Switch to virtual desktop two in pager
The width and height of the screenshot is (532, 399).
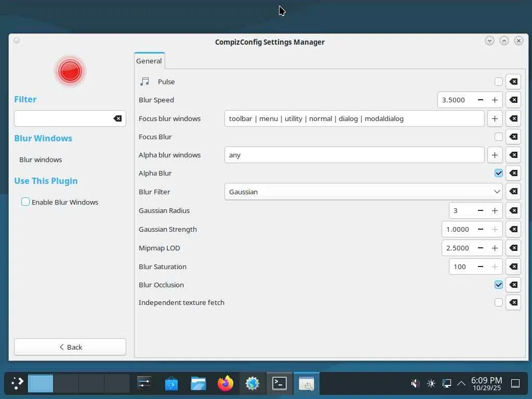[x=66, y=383]
